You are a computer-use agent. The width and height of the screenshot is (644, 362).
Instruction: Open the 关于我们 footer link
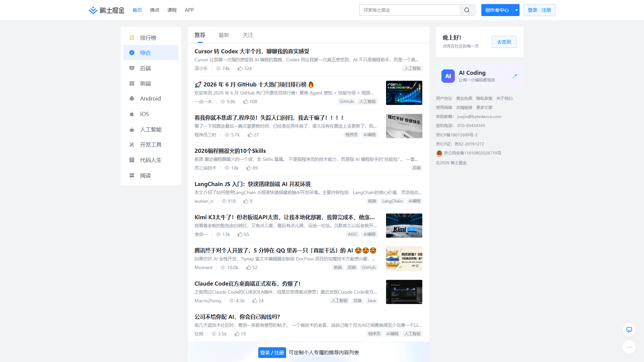pyautogui.click(x=504, y=99)
